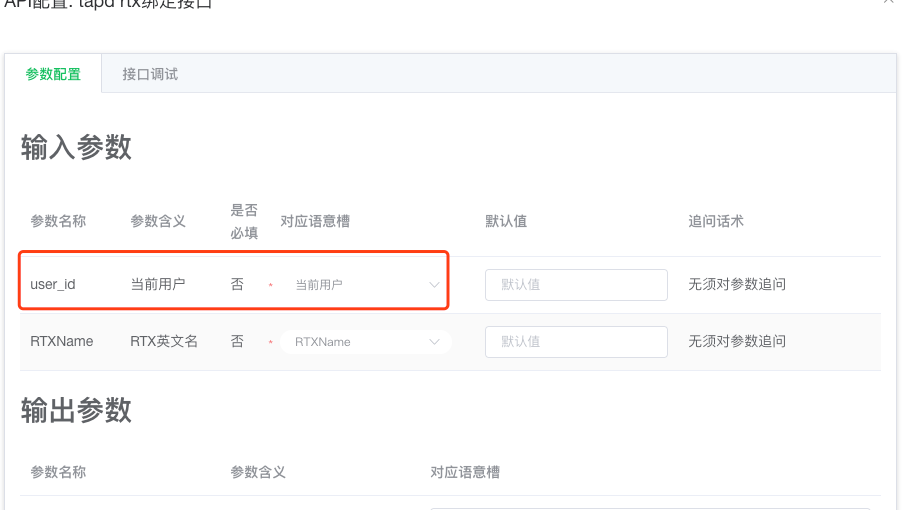914x510 pixels.
Task: Close the API配置 dialog
Action: 888,2
